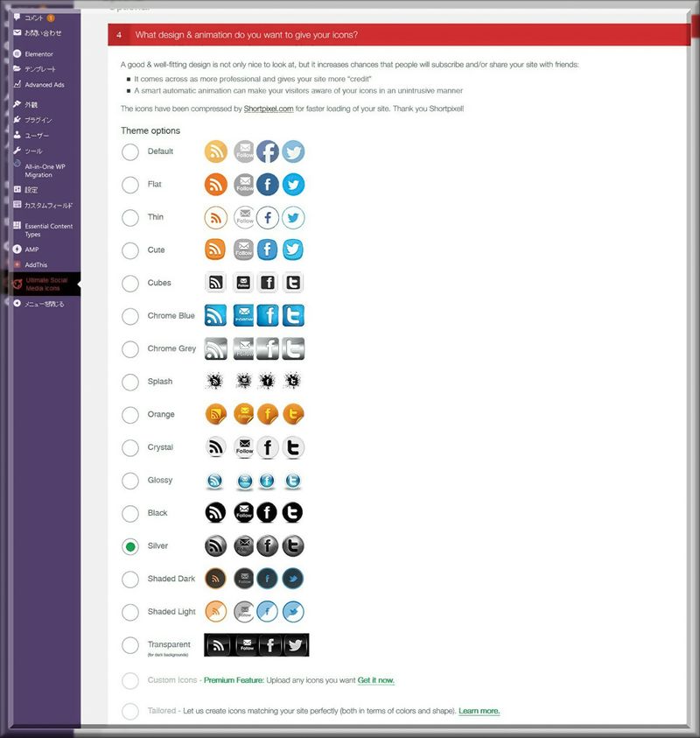Click the Thin theme Twitter icon
Image resolution: width=700 pixels, height=738 pixels.
pyautogui.click(x=293, y=217)
